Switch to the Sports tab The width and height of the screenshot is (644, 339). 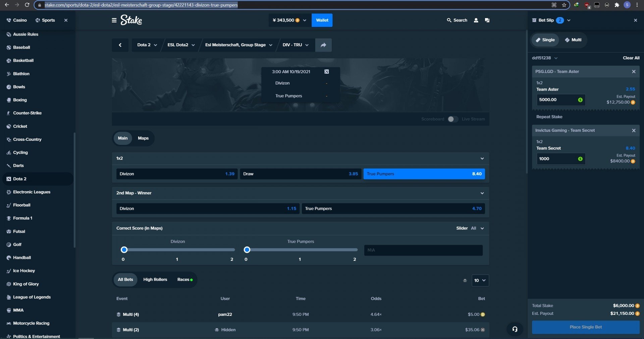(x=45, y=20)
